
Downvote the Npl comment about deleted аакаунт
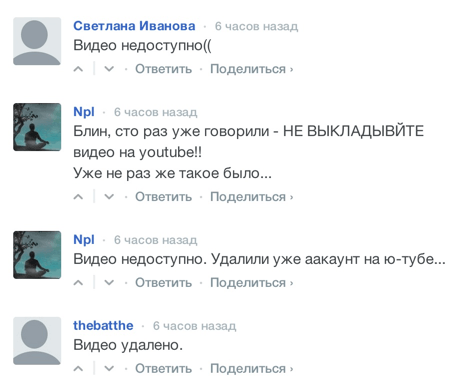(109, 283)
